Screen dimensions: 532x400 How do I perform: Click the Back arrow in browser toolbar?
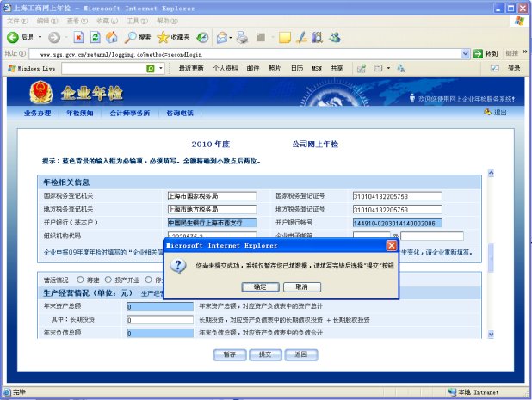[x=13, y=38]
